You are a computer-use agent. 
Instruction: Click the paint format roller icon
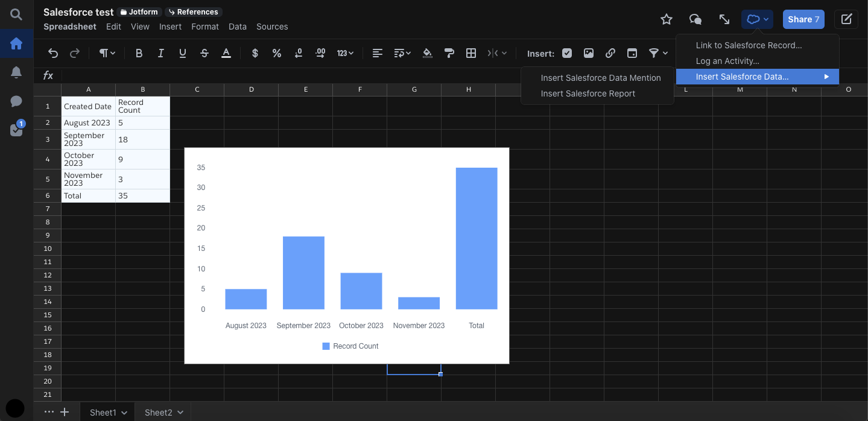pos(449,53)
